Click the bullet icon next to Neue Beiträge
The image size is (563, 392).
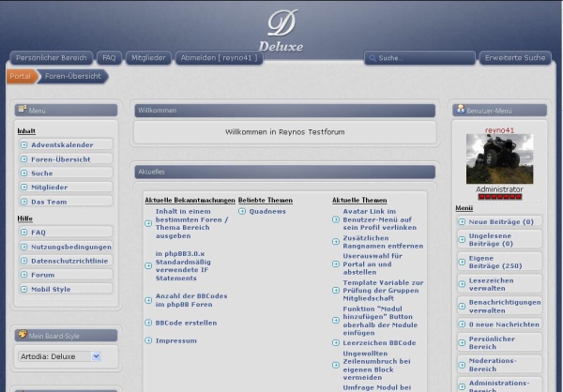tap(462, 221)
